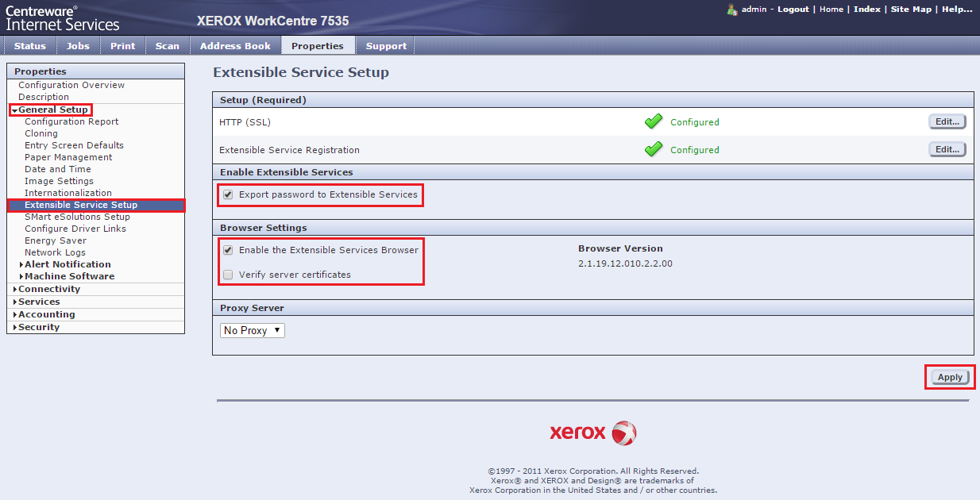This screenshot has height=500, width=980.
Task: Toggle Export password to Extensible Services checkbox
Action: point(229,194)
